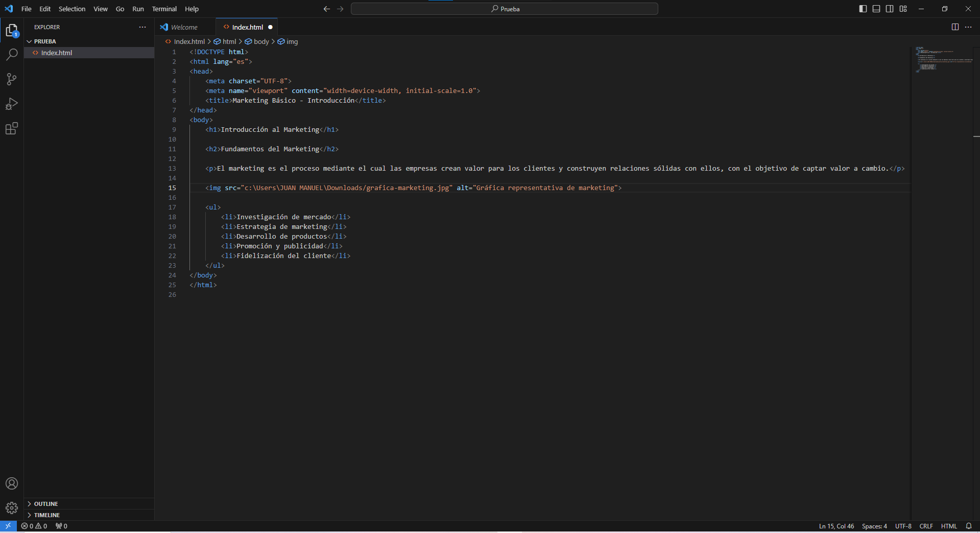This screenshot has height=533, width=980.
Task: Open Run and Debug view icon
Action: pyautogui.click(x=12, y=104)
